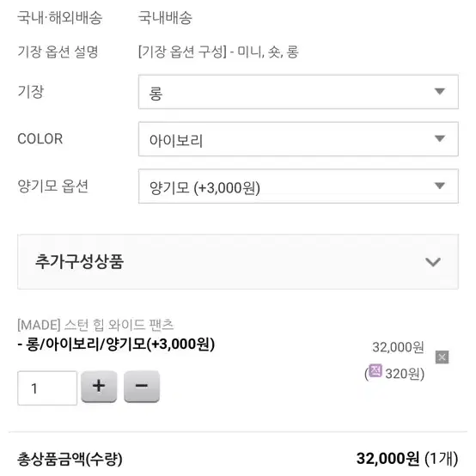Focus the quantity input field showing 1
Viewport: 476px width, 476px height.
[47, 388]
